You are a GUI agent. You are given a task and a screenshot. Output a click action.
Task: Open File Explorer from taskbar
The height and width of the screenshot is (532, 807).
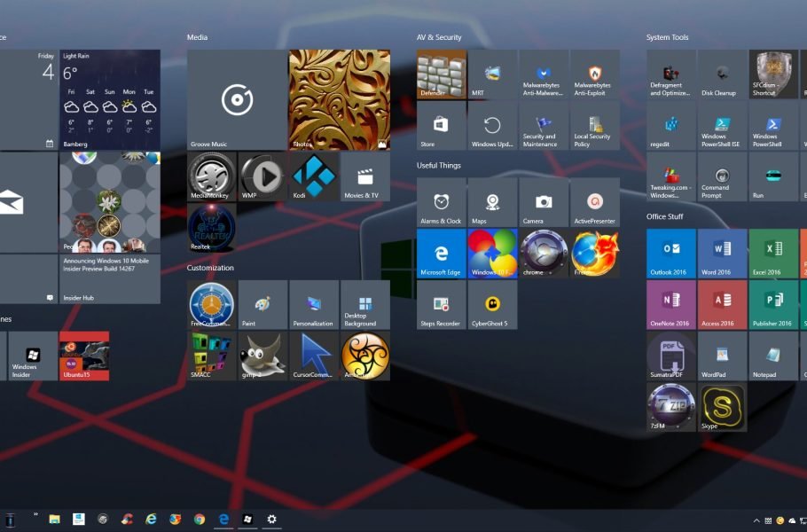pyautogui.click(x=55, y=519)
